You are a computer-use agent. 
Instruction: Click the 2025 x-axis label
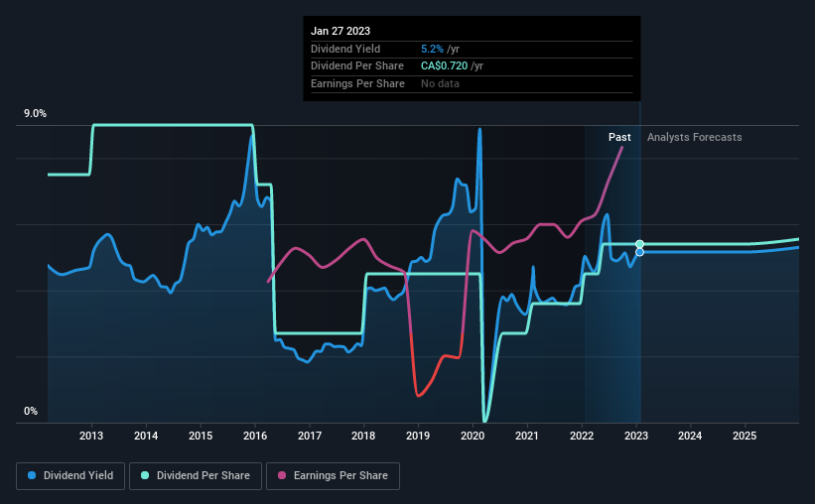click(x=745, y=436)
